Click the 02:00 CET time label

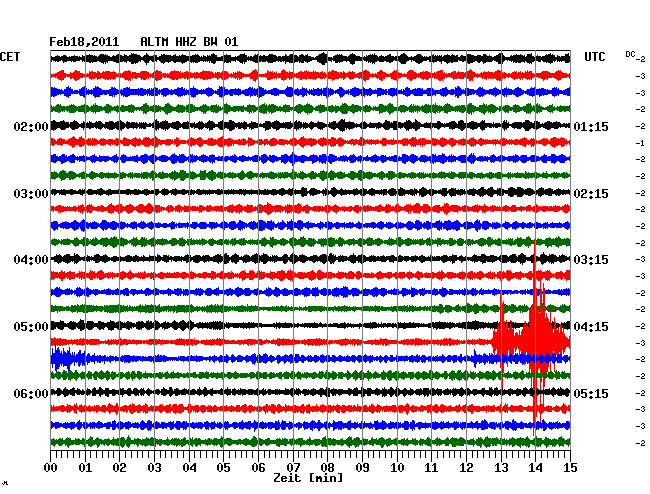(x=31, y=126)
